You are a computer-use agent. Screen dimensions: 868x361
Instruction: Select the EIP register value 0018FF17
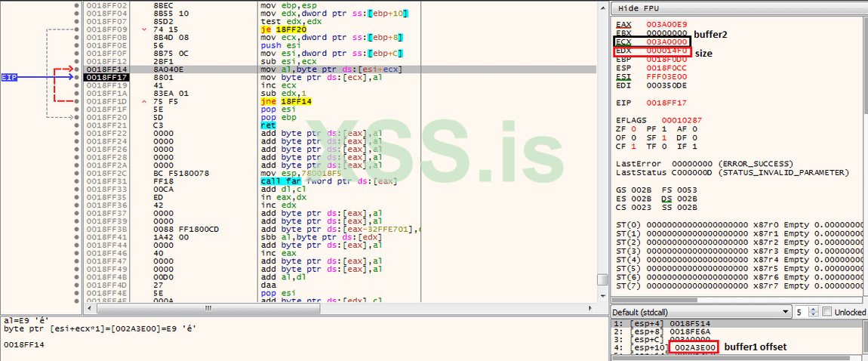(x=667, y=103)
